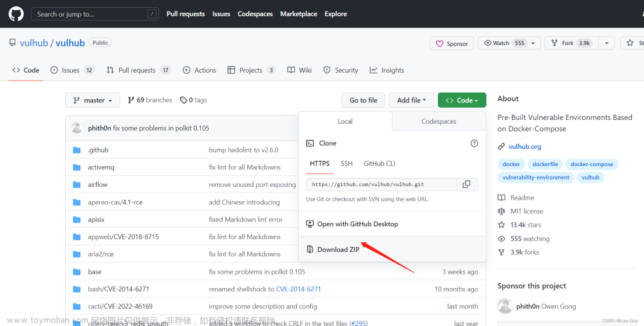
Task: Click the vulhub topic tag
Action: click(x=590, y=177)
